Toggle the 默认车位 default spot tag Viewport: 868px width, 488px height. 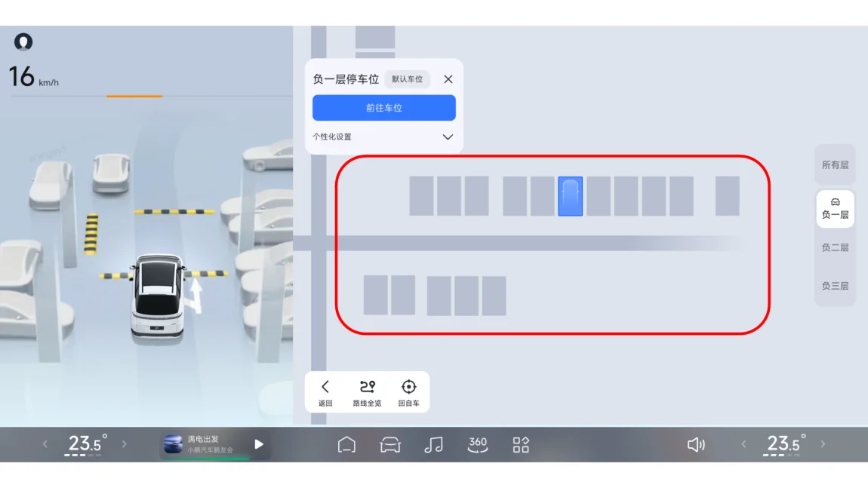click(x=407, y=79)
